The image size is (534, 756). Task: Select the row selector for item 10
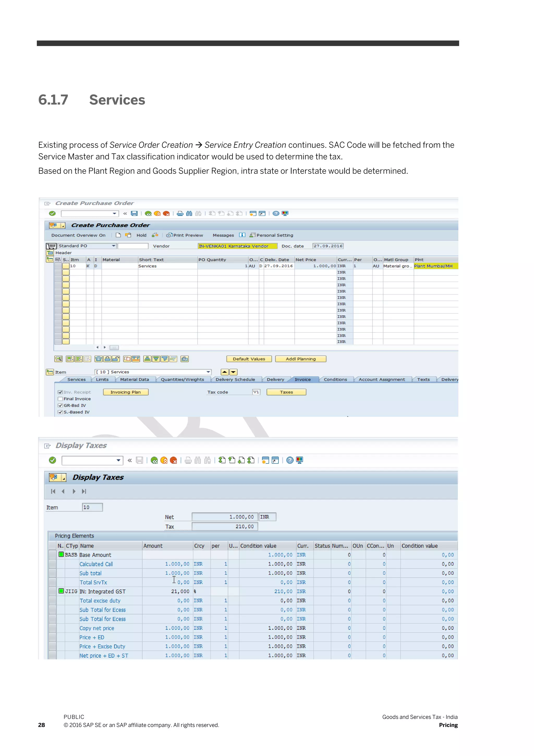pyautogui.click(x=58, y=266)
